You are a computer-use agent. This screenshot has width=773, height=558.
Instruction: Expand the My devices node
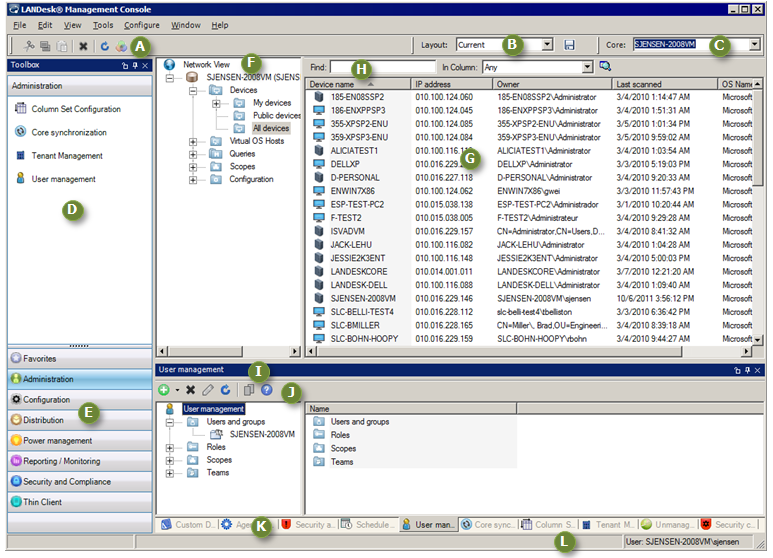[x=216, y=104]
